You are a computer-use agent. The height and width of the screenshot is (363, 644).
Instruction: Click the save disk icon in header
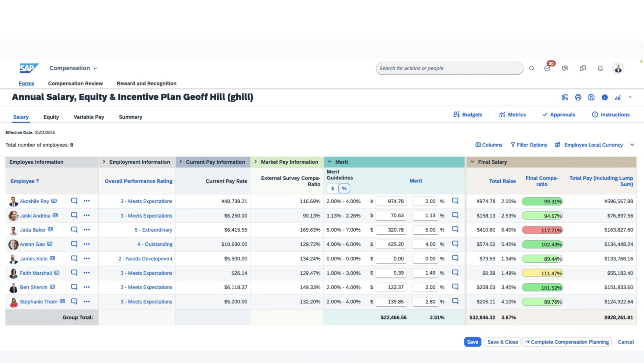click(x=591, y=97)
